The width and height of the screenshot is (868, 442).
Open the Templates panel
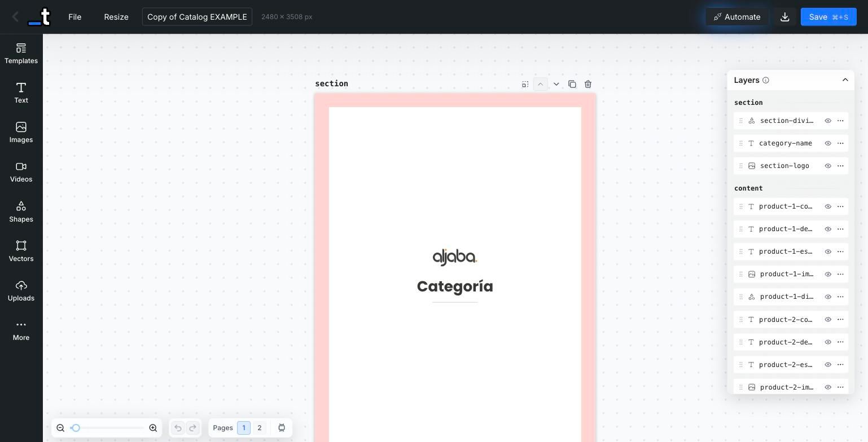(x=21, y=54)
